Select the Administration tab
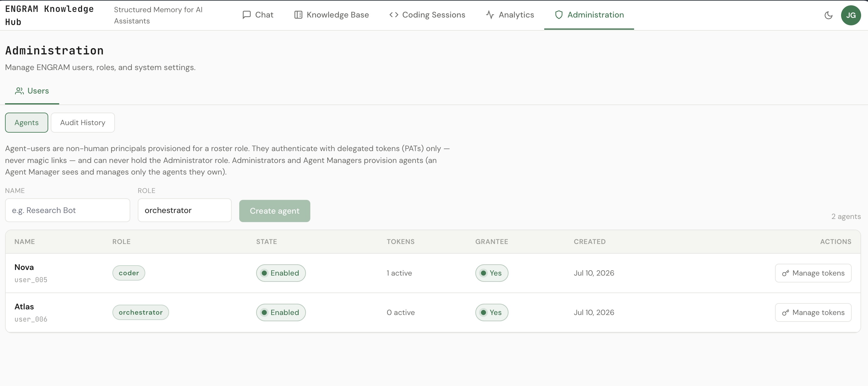868x386 pixels. coord(589,15)
